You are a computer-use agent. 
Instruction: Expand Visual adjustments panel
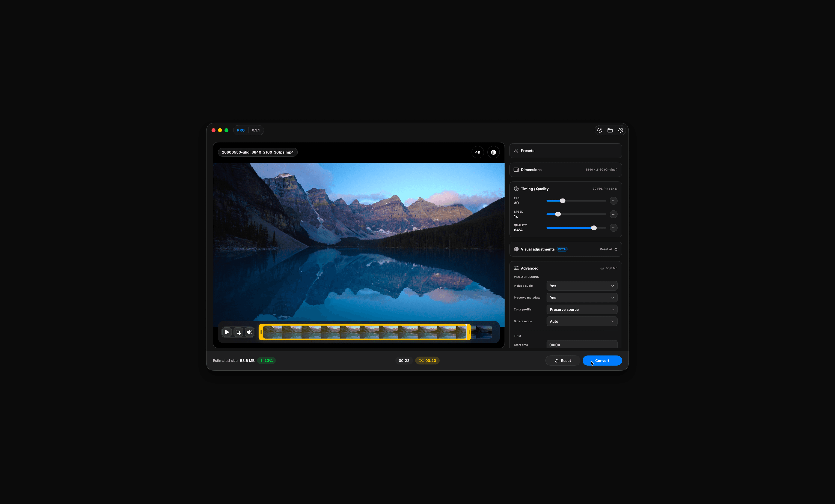coord(565,249)
